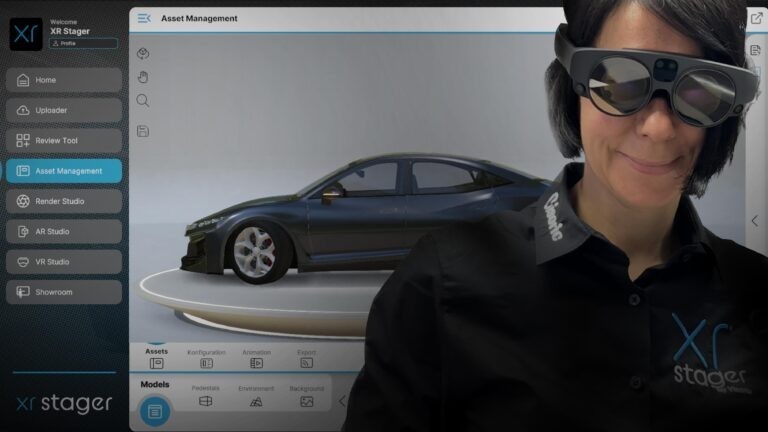
Task: Open the Uploader page
Action: 64,110
